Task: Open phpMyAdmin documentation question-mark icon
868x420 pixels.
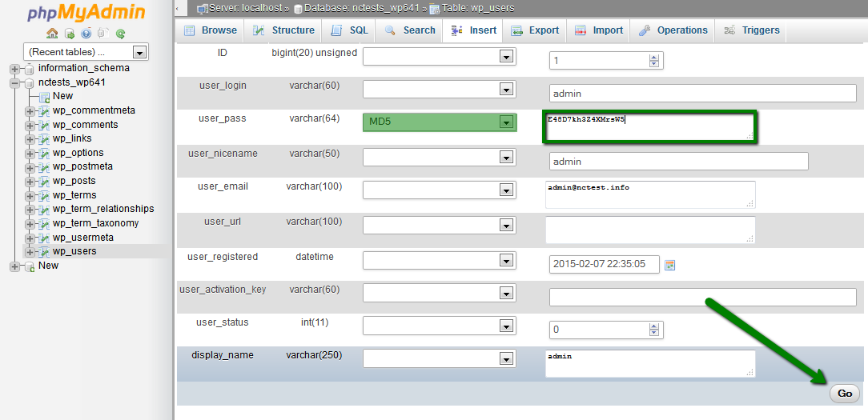Action: tap(86, 34)
